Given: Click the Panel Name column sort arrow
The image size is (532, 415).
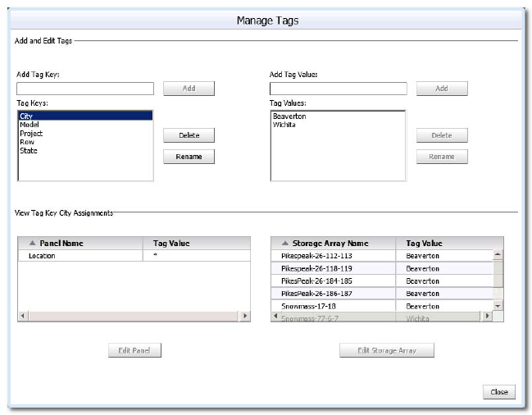Looking at the screenshot, I should 32,244.
